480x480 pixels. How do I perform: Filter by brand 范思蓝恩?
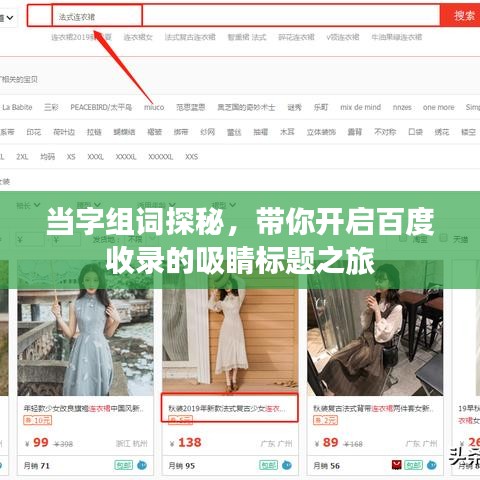pyautogui.click(x=191, y=107)
